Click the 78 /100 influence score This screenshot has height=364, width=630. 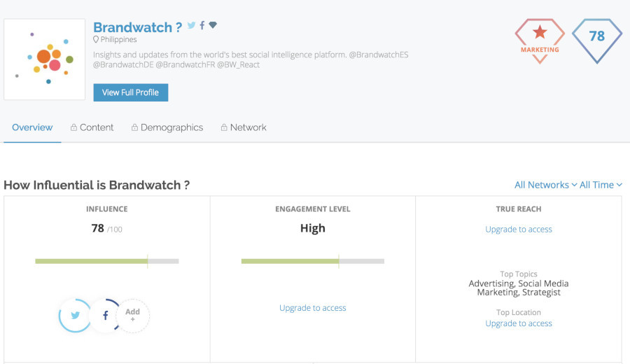point(106,229)
